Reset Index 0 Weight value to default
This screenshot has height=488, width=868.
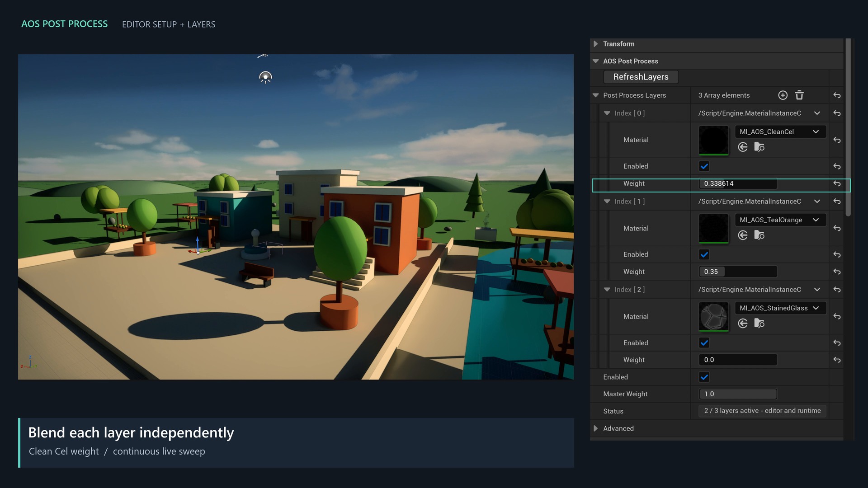coord(837,183)
